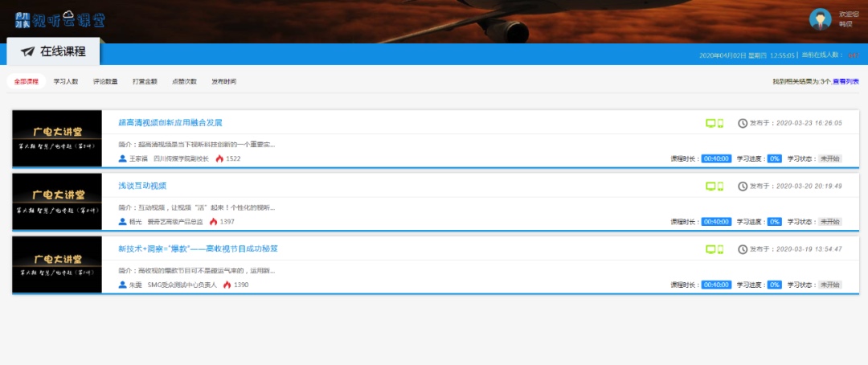868x365 pixels.
Task: Click the third course's 广电大讲堂 thumbnail
Action: tap(57, 265)
